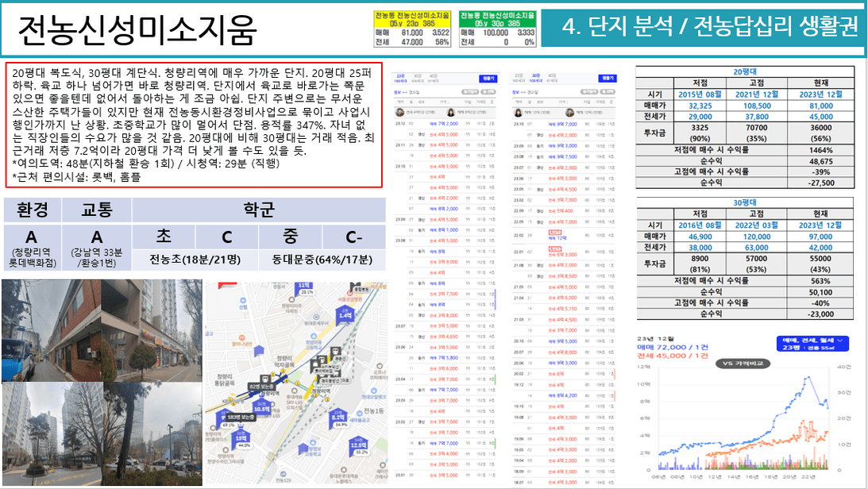Viewport: 868px width, 489px height.
Task: Click the 전세 45,000 / 1건 chart label
Action: [673, 356]
